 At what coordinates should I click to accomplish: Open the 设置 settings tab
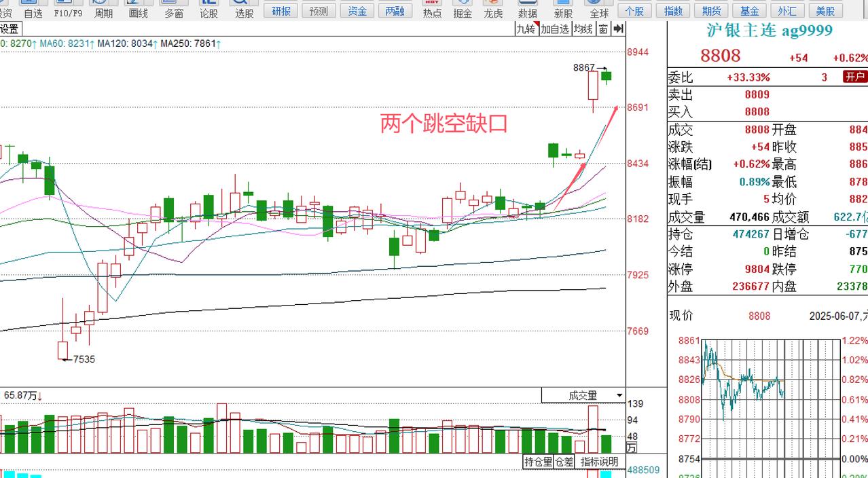tap(10, 29)
